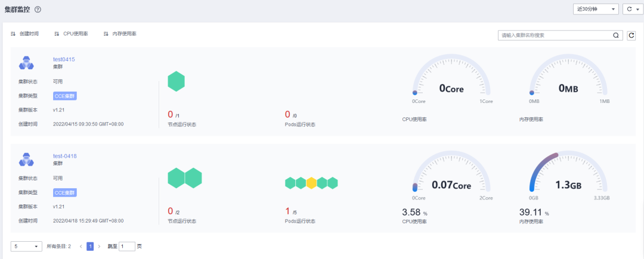The height and width of the screenshot is (259, 644).
Task: Select the first green pod hexagon of test-0418
Action: (x=290, y=183)
